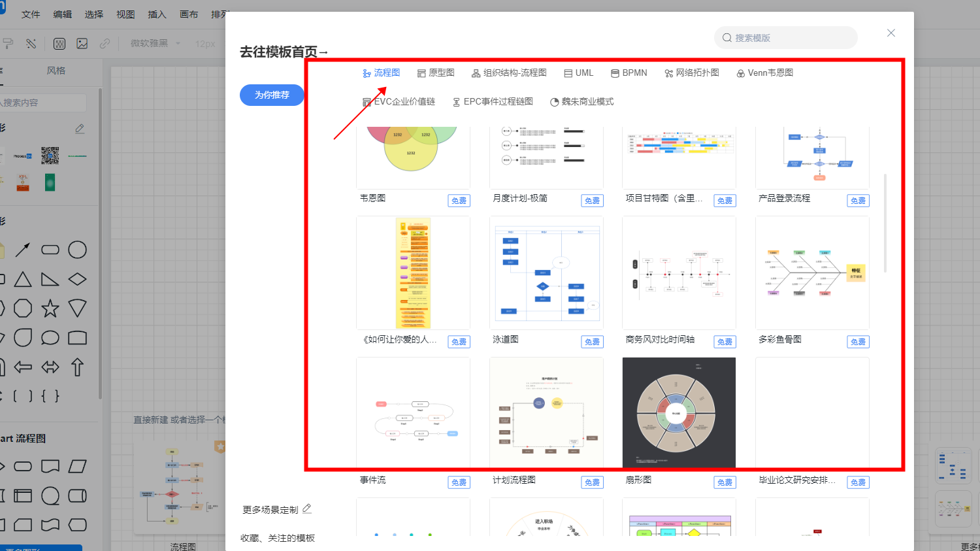980x551 pixels.
Task: Open the 多彩鱼骨图 template thumbnail
Action: click(812, 273)
